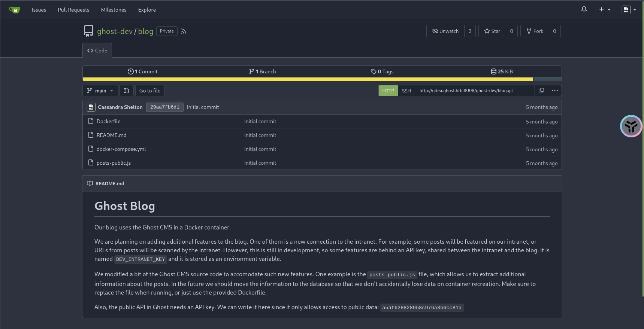Image resolution: width=644 pixels, height=329 pixels.
Task: Star the blog repository
Action: point(492,31)
